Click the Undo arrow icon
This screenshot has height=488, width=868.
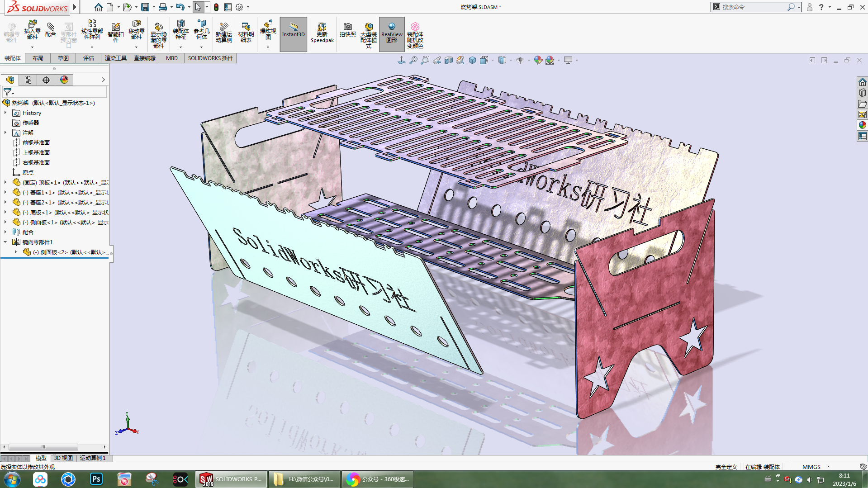[180, 7]
